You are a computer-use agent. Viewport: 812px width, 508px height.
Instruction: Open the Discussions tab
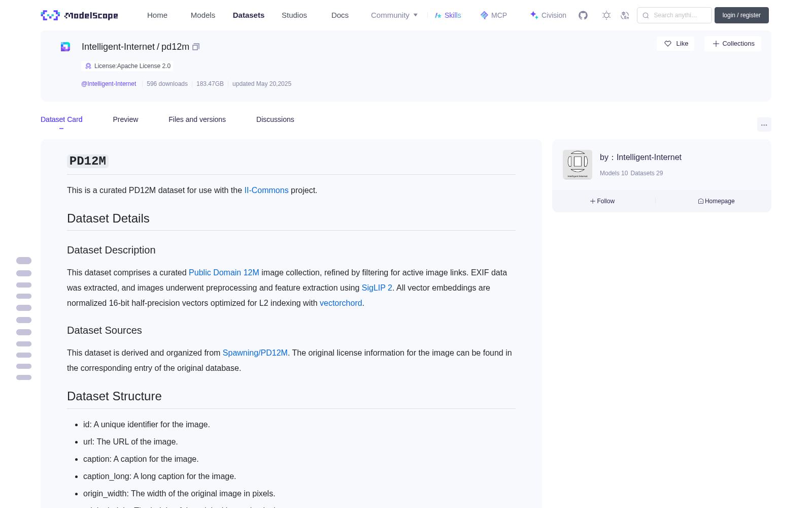(275, 119)
